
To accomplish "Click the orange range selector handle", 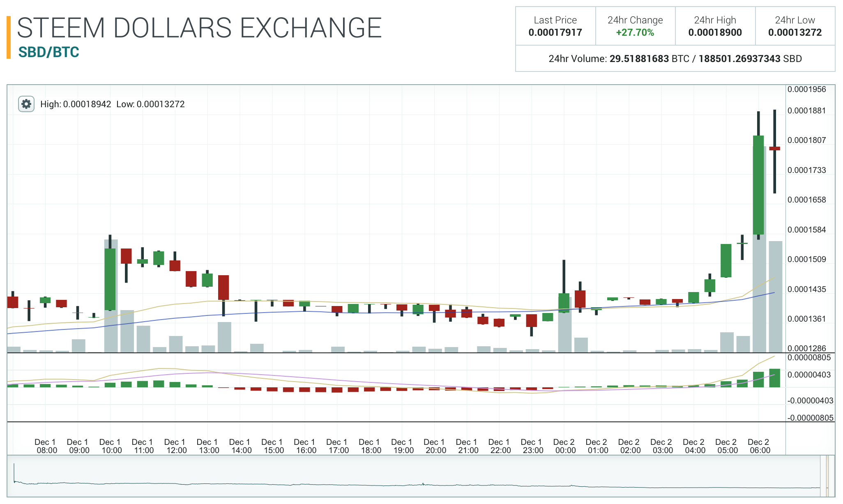I will (x=827, y=476).
